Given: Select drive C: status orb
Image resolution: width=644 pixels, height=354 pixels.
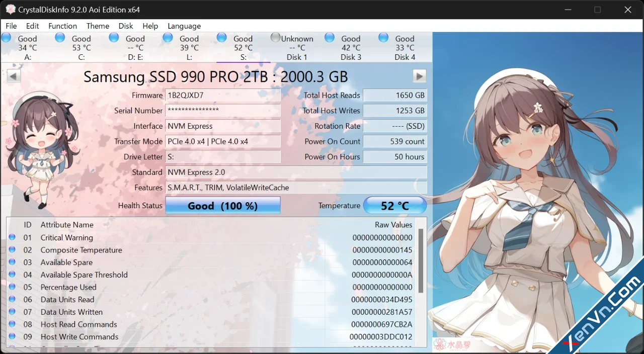Looking at the screenshot, I should pyautogui.click(x=60, y=37).
